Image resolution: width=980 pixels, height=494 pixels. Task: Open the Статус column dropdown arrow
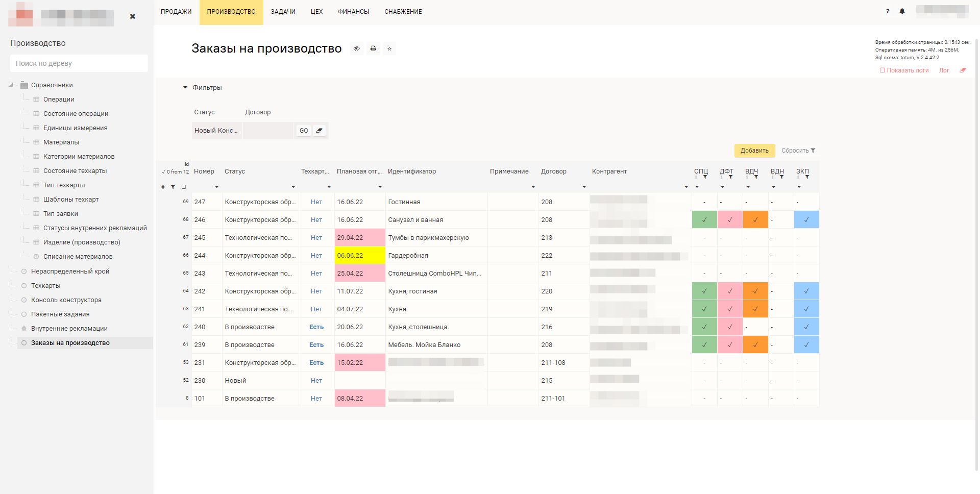coord(293,187)
